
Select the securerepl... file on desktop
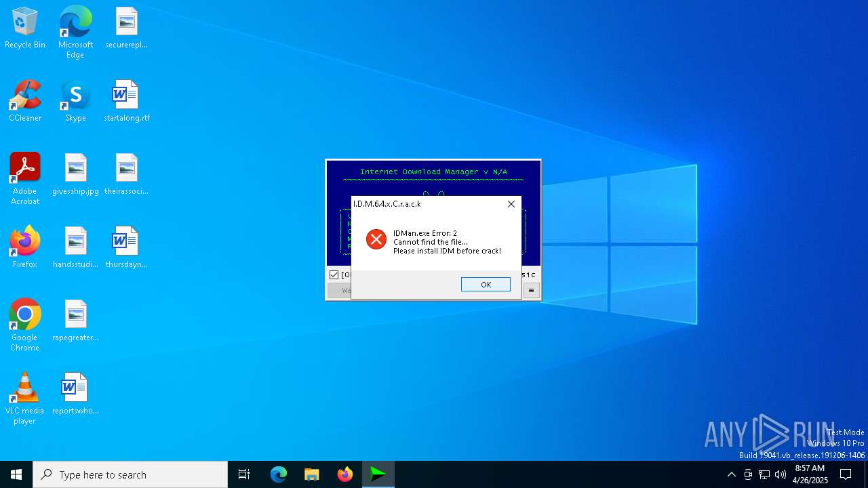point(126,29)
